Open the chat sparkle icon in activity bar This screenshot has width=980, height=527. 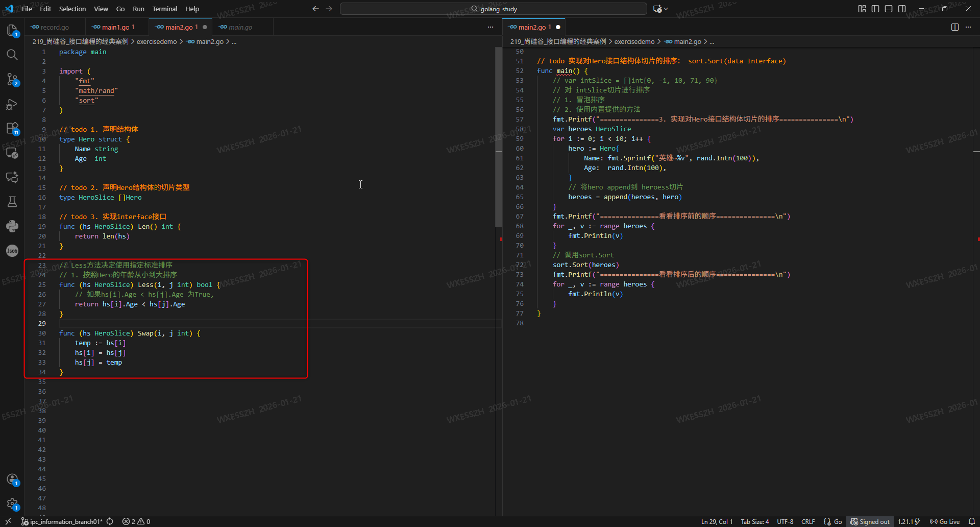click(12, 177)
